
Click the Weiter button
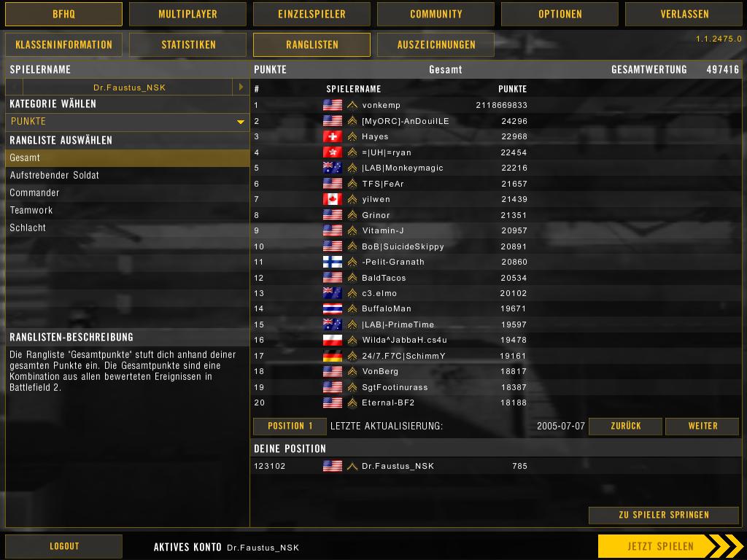tap(703, 426)
